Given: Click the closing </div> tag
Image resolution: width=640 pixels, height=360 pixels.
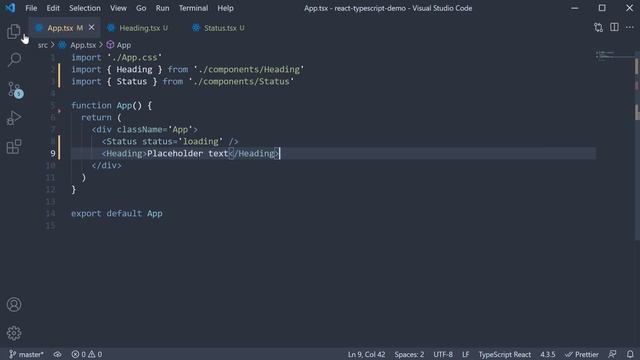Looking at the screenshot, I should click(x=107, y=165).
